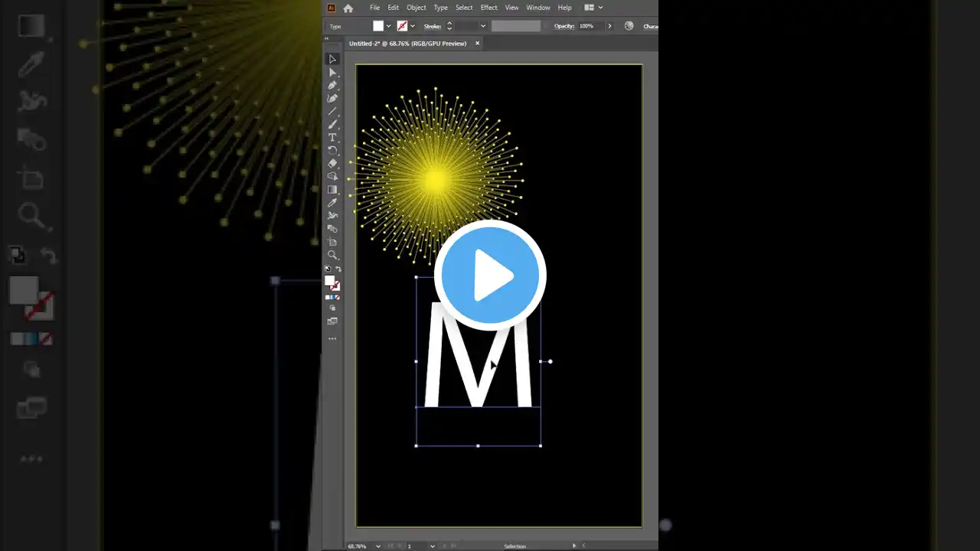The height and width of the screenshot is (551, 980).
Task: Open the stroke color dropdown arrow
Action: (x=413, y=26)
